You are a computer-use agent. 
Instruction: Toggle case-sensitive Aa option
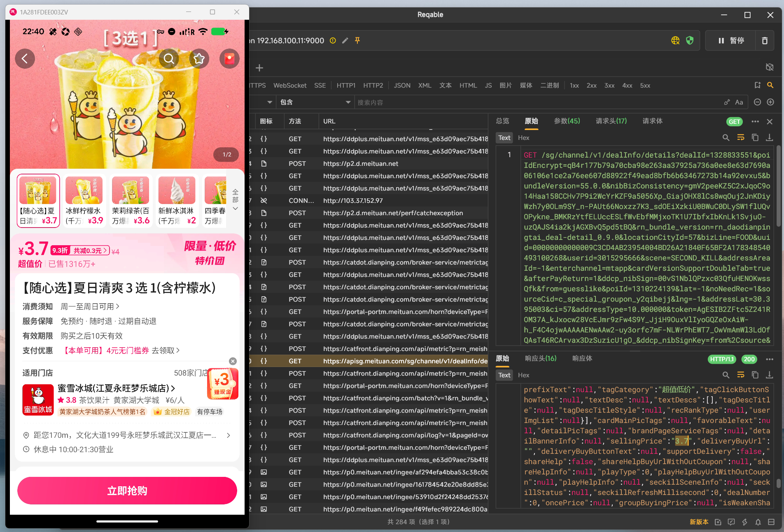coord(739,102)
